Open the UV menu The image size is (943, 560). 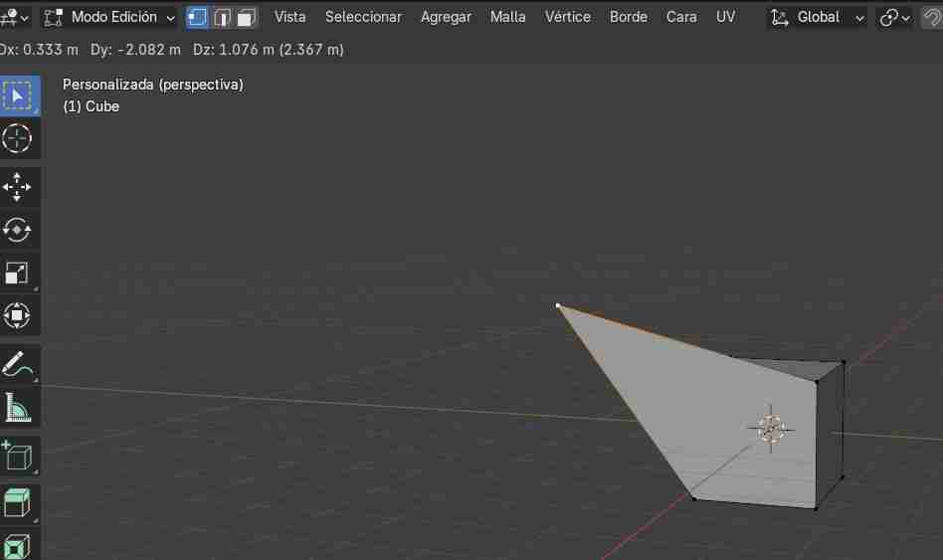(725, 17)
